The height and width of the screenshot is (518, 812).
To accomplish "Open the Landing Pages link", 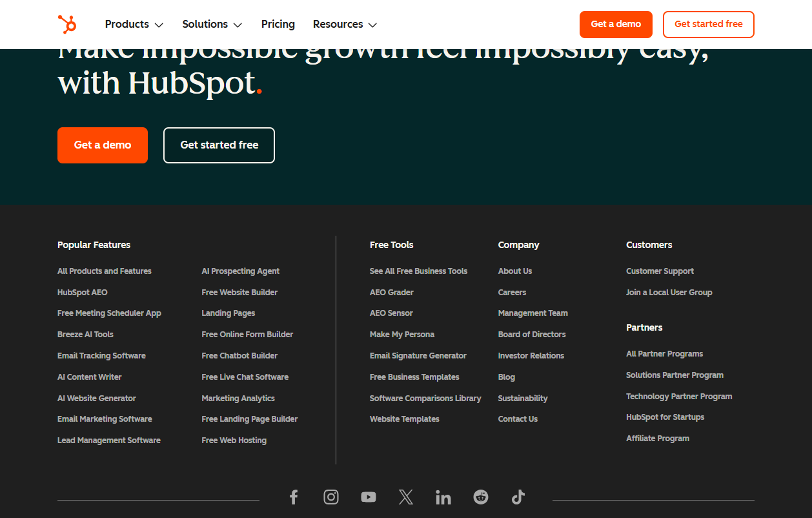I will [228, 313].
